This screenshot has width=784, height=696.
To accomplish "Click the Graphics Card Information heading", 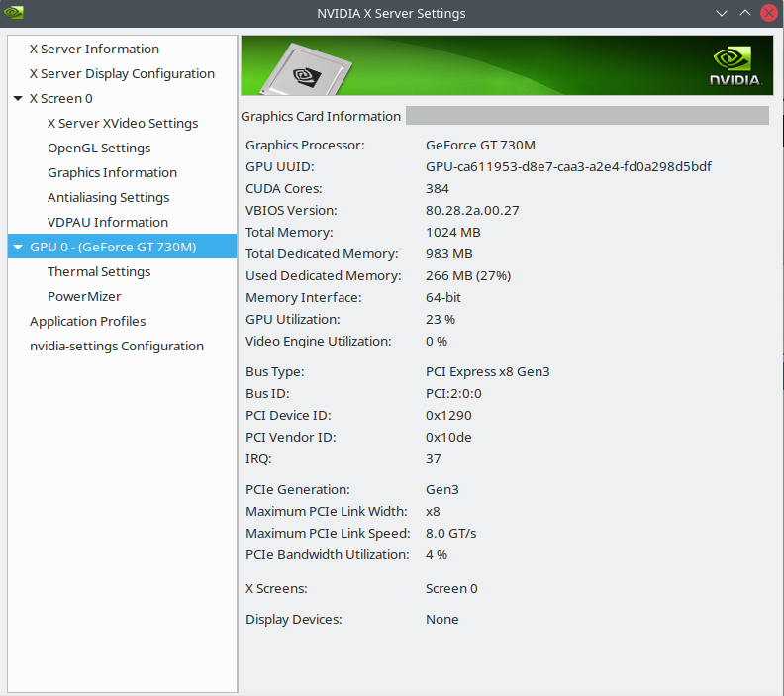I will click(321, 116).
